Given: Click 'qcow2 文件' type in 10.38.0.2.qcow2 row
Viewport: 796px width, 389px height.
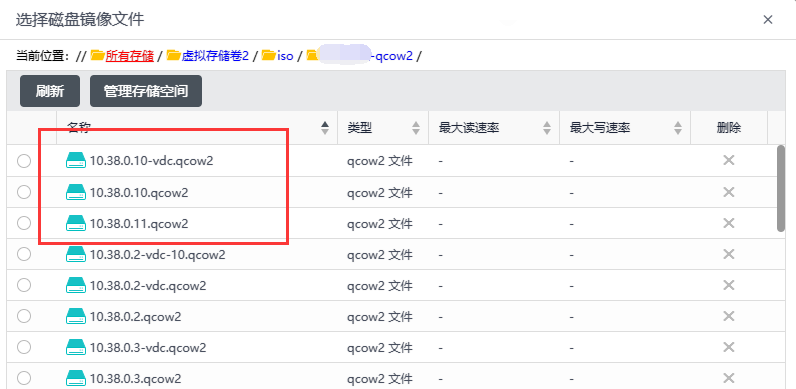Looking at the screenshot, I should [380, 316].
